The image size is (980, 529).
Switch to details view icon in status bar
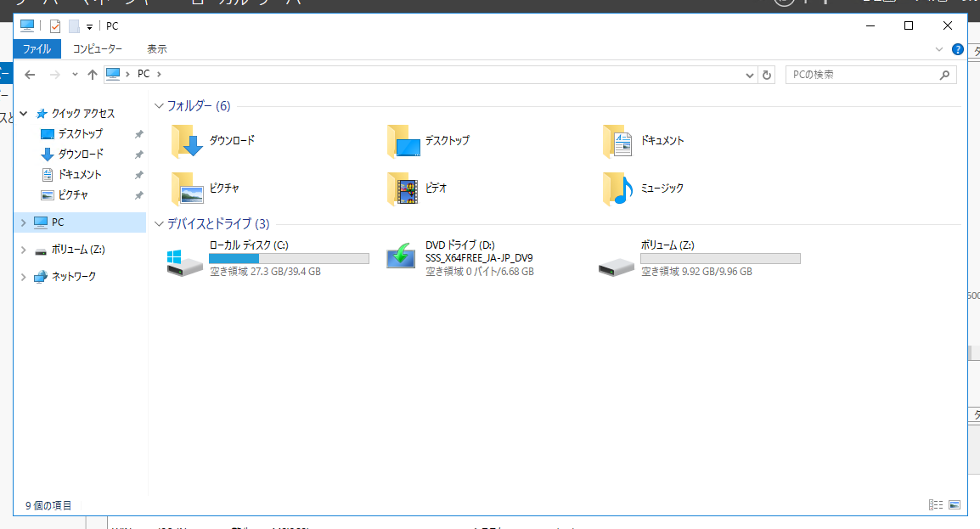[x=936, y=504]
